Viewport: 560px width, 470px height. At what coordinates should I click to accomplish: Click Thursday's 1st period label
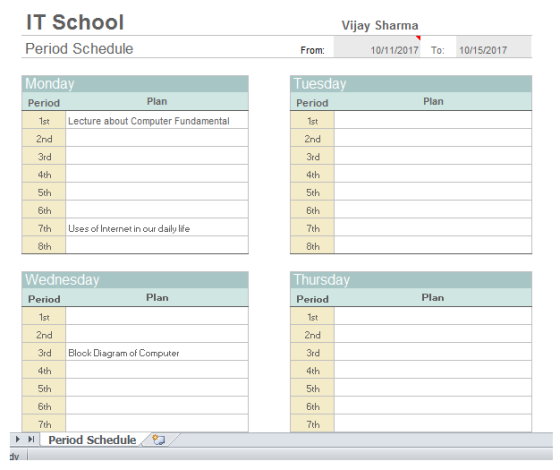tap(312, 316)
